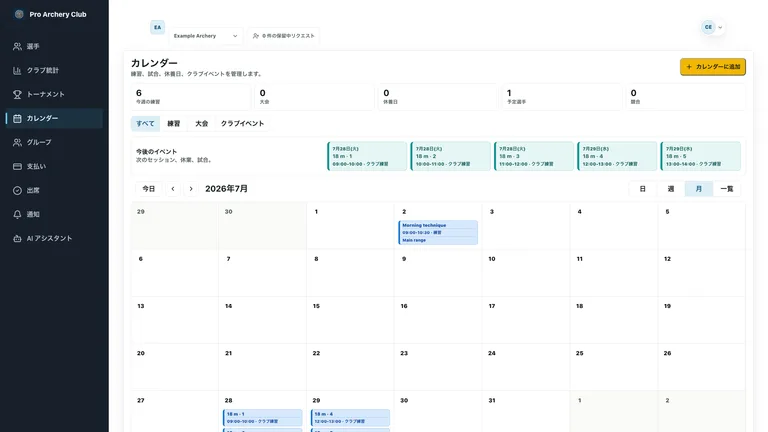768x432 pixels.
Task: Open 18 m - 1 event on July 28
Action: (x=263, y=418)
